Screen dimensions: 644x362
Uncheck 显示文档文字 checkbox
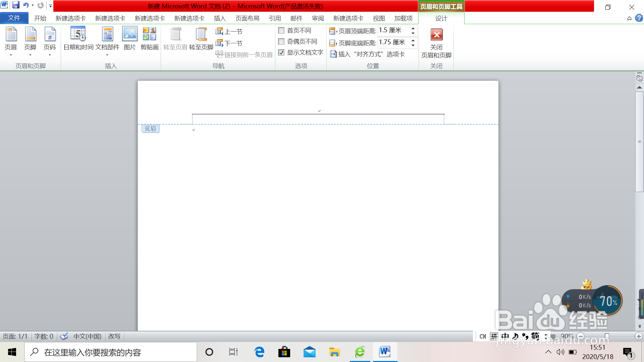pos(281,53)
